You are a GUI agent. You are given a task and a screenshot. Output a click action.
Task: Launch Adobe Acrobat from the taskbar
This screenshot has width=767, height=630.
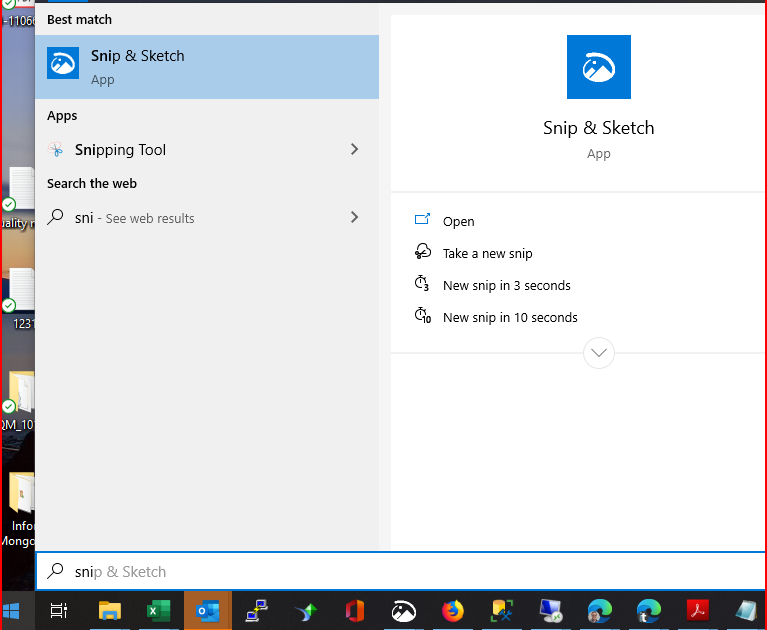coord(697,610)
